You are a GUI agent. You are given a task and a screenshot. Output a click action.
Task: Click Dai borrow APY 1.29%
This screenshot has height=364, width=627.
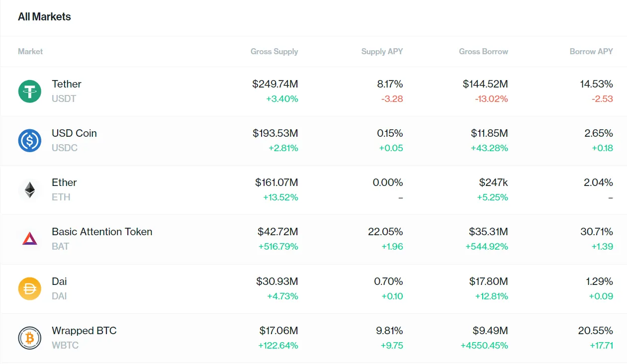coord(600,281)
